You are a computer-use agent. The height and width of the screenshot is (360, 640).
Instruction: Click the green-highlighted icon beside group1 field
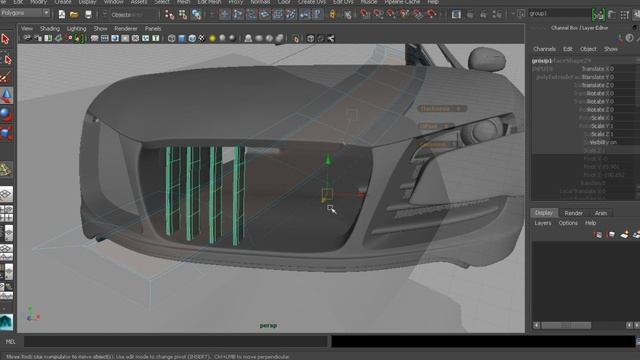tap(598, 15)
